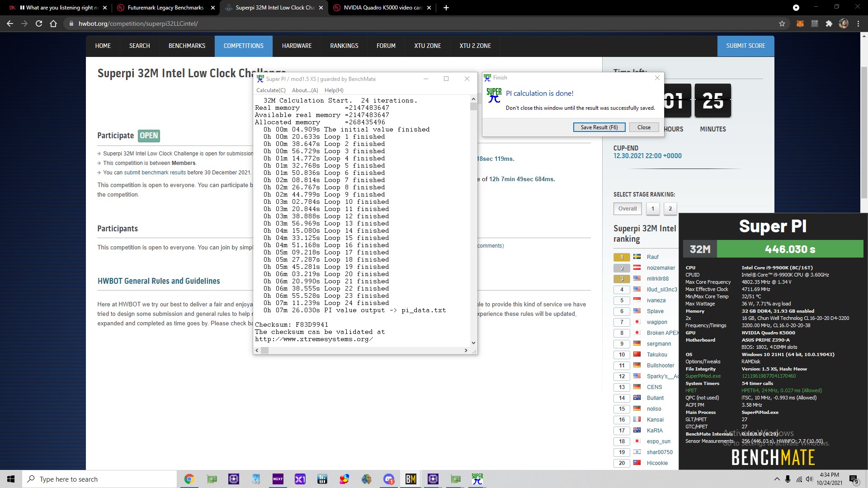Open the notification center icon

tap(854, 479)
